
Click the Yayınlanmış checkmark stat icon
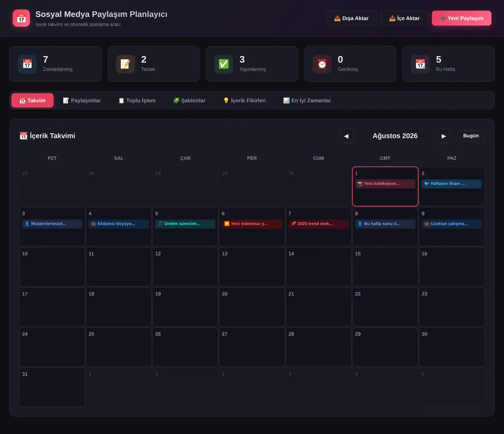pyautogui.click(x=224, y=64)
